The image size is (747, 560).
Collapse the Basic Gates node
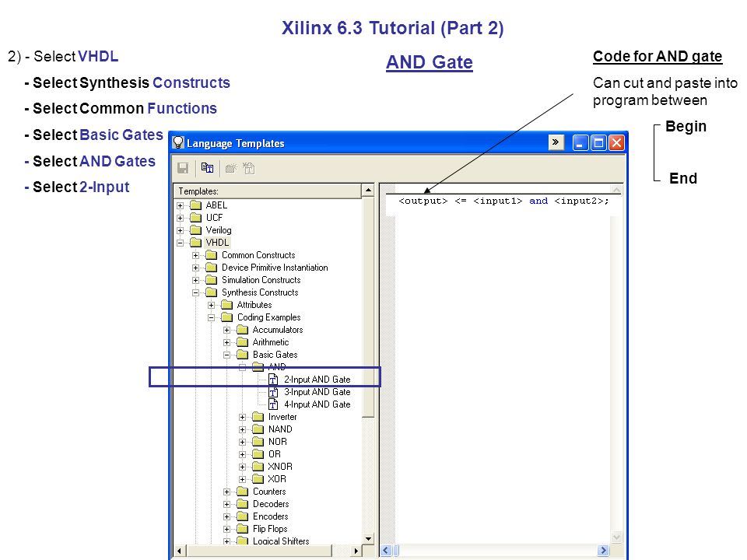(226, 355)
